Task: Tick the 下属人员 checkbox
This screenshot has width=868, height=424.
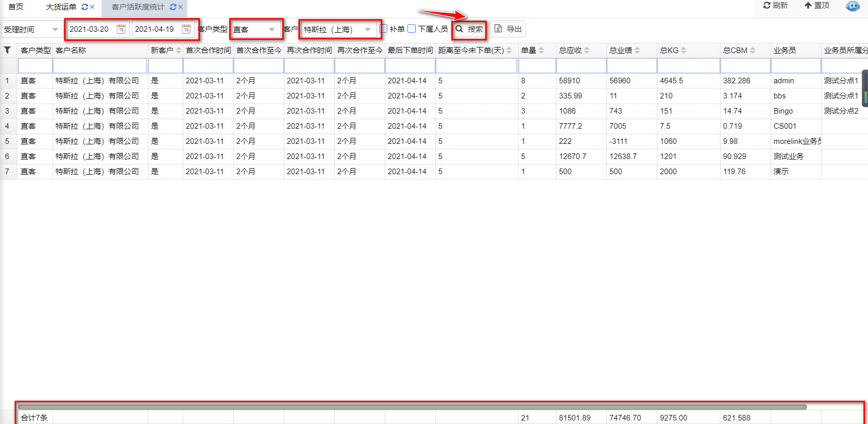Action: coord(412,29)
